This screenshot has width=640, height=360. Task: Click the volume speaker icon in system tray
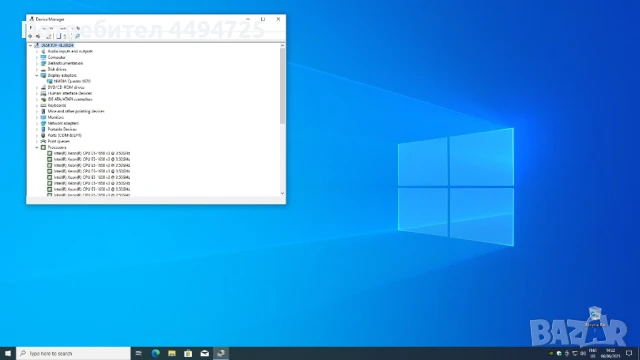583,353
